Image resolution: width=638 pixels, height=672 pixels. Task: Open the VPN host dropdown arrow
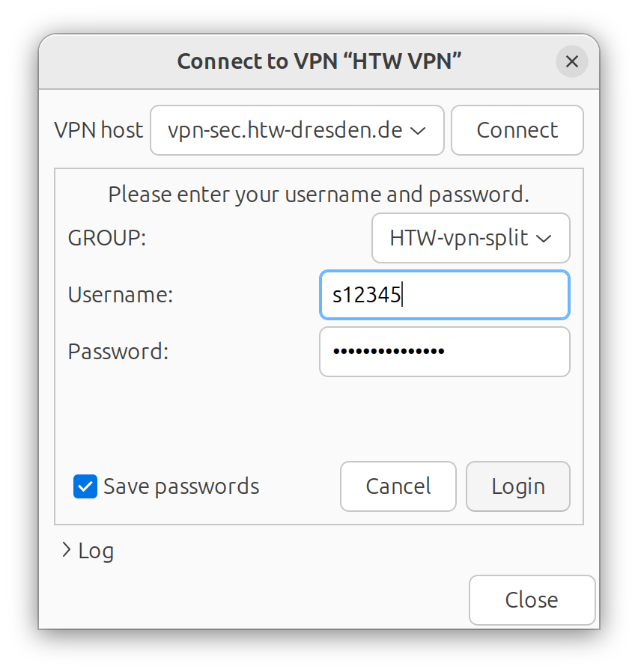click(419, 130)
